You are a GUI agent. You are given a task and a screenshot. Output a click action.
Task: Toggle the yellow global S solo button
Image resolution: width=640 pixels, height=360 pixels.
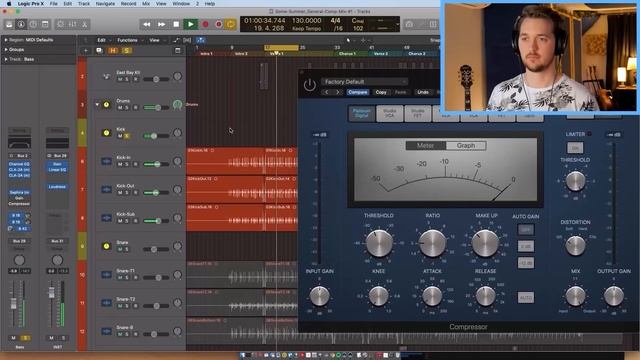tap(127, 51)
